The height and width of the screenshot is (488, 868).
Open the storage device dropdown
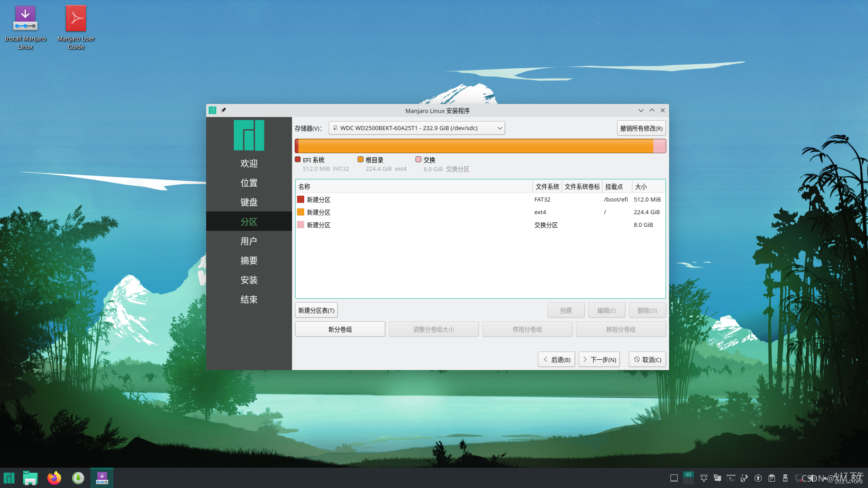pos(417,128)
